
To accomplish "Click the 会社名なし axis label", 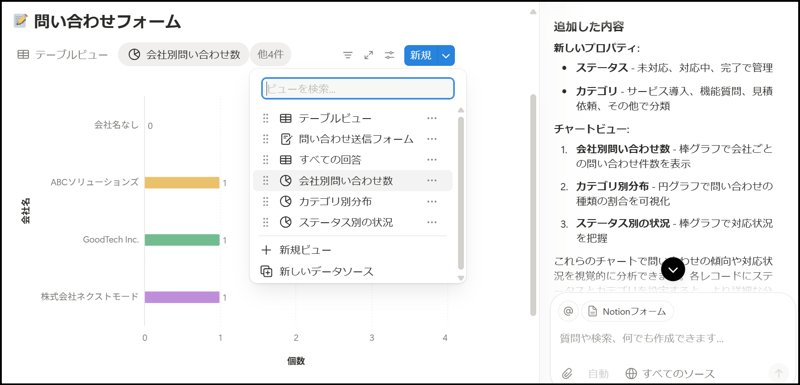I will pyautogui.click(x=116, y=124).
